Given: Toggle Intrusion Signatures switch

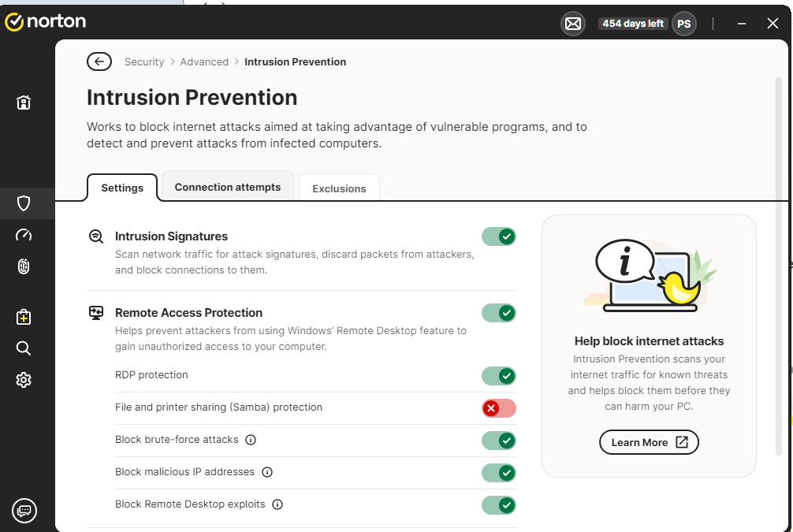Looking at the screenshot, I should [499, 236].
